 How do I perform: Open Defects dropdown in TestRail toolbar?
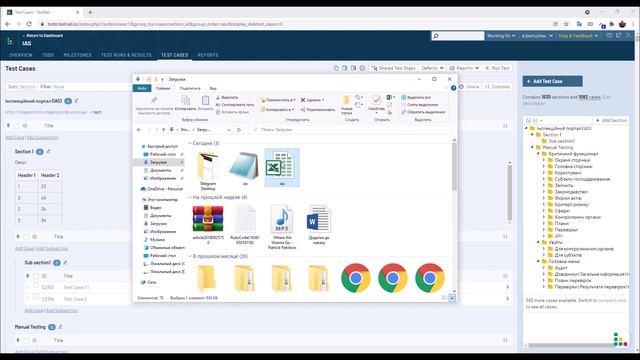[432, 68]
